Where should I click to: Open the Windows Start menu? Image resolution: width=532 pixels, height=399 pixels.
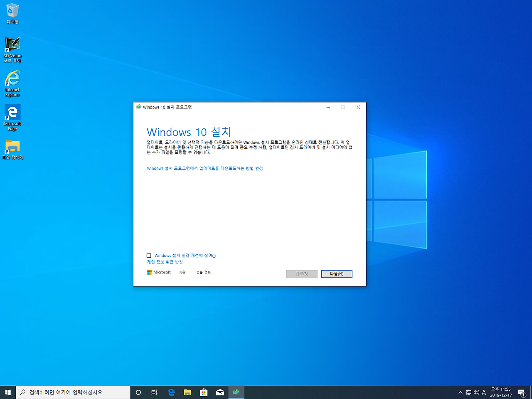8,392
